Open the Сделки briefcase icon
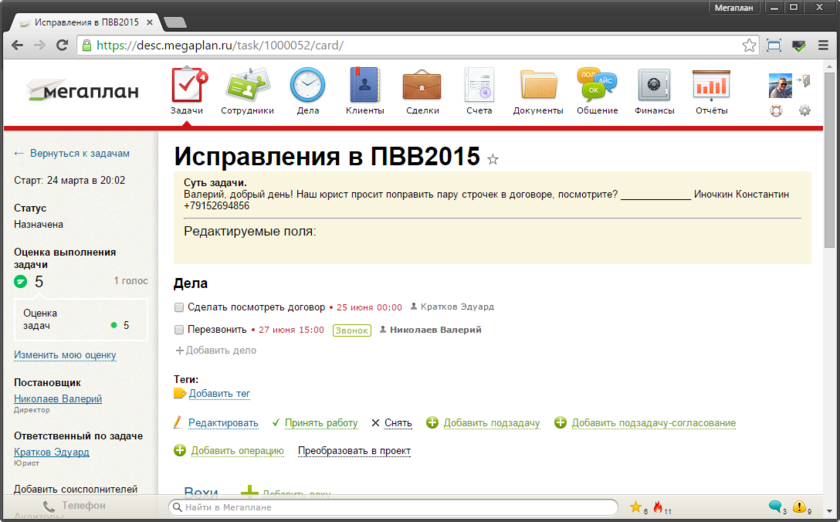This screenshot has width=840, height=522. tap(422, 87)
